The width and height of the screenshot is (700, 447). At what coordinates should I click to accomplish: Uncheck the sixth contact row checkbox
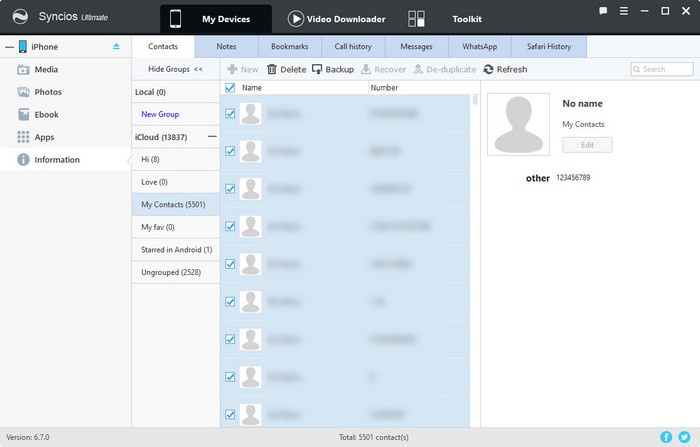(230, 301)
